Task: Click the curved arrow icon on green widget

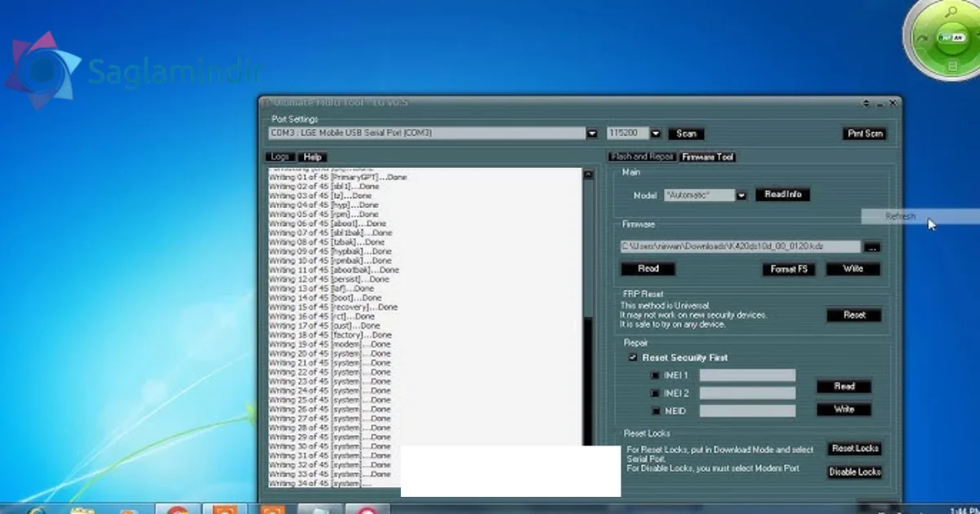Action: click(920, 38)
